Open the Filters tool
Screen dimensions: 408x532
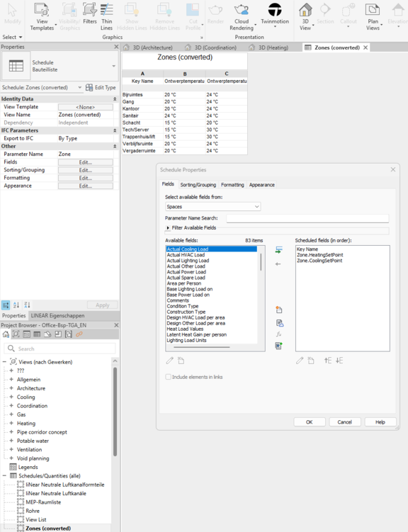pos(89,13)
